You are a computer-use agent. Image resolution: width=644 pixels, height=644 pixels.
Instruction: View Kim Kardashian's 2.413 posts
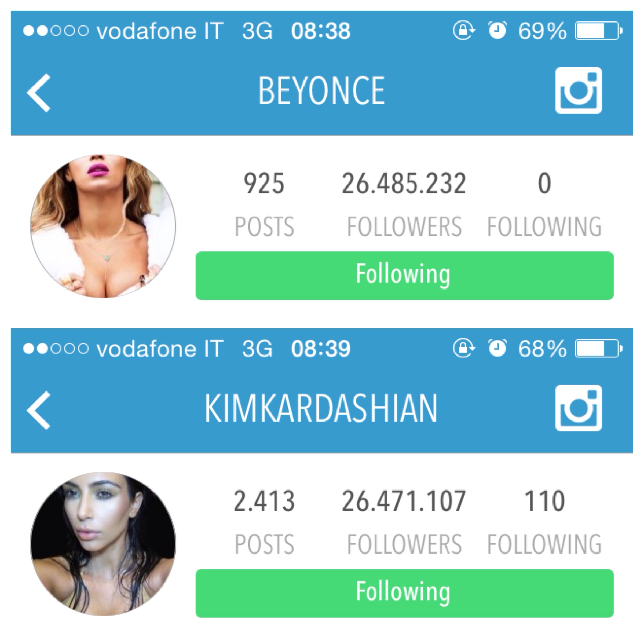264,522
